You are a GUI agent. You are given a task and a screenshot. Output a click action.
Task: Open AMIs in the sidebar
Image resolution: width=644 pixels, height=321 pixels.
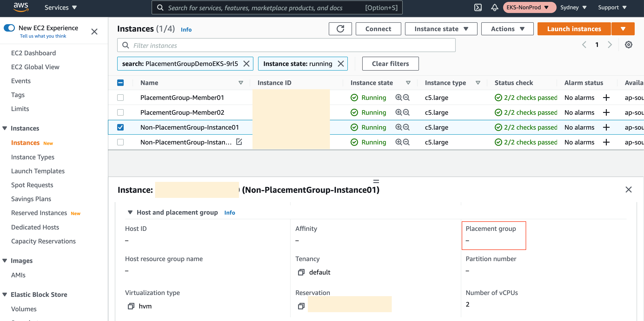coord(18,275)
